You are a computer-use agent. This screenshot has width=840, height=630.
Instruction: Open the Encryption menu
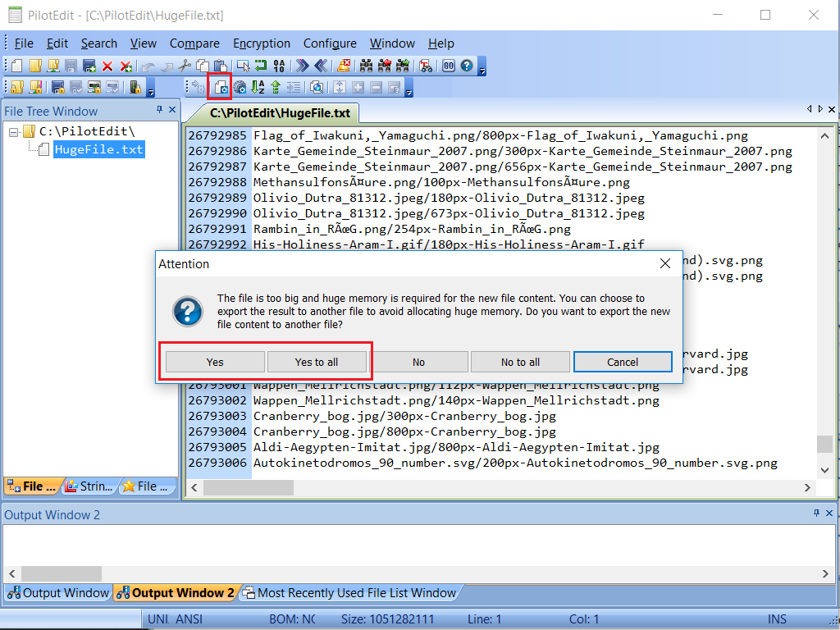[262, 43]
